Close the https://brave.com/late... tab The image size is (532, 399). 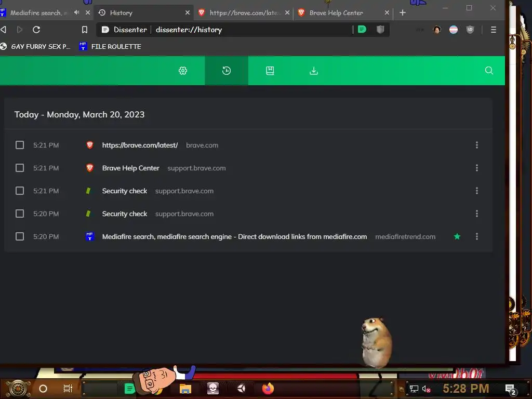pyautogui.click(x=287, y=12)
